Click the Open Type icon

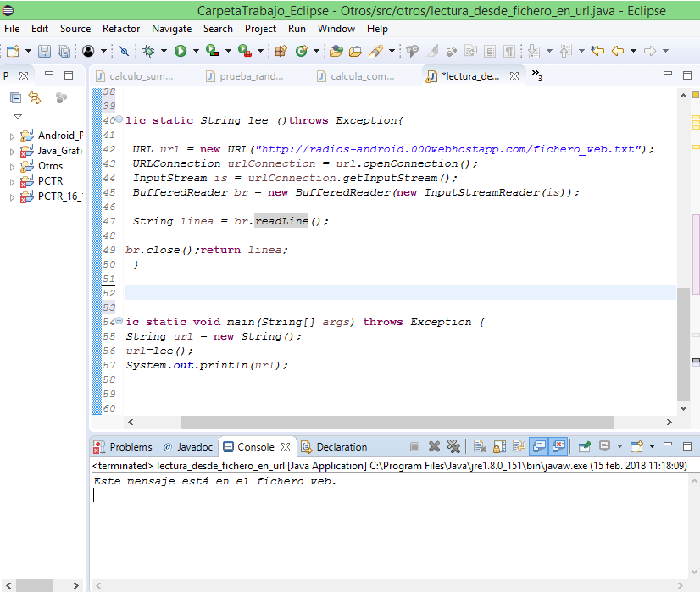tap(336, 51)
